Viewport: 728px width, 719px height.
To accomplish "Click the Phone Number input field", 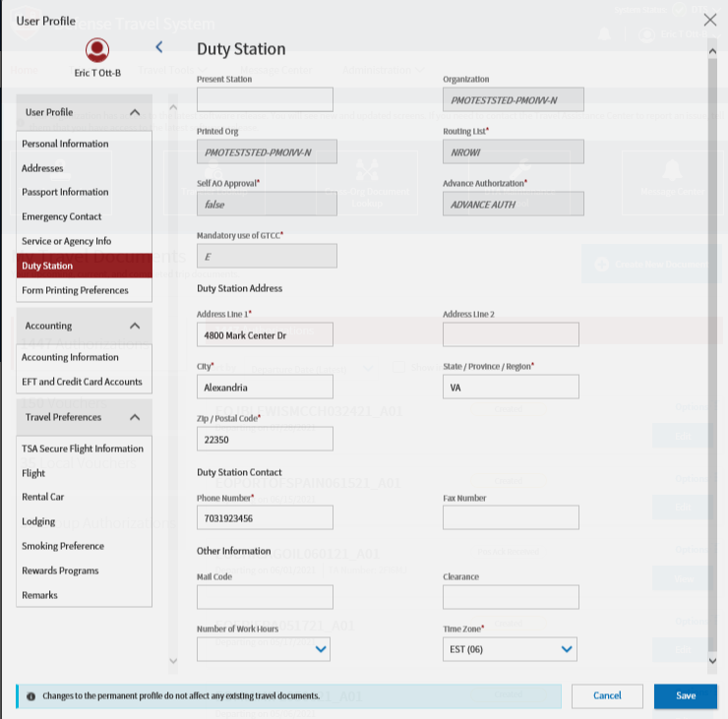I will (265, 517).
